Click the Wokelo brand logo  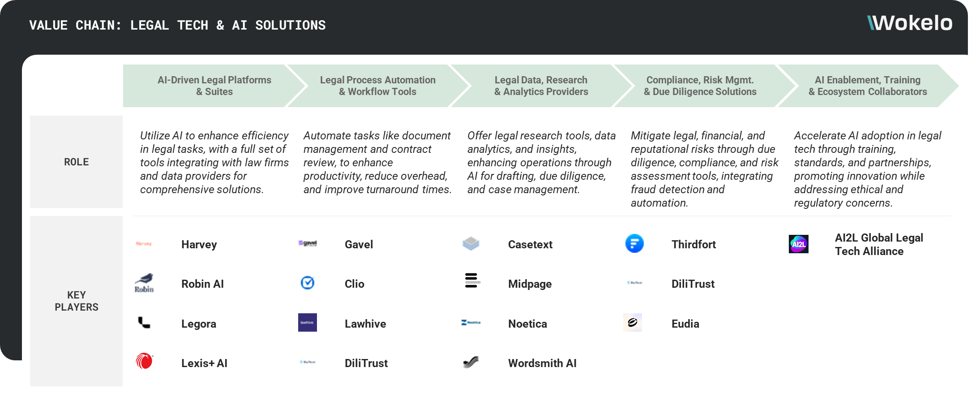910,23
